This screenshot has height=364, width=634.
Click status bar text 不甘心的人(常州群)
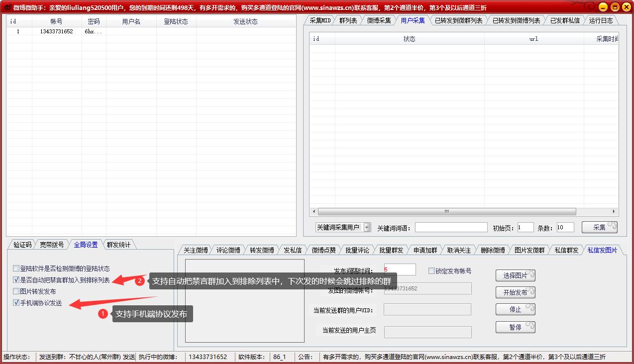pos(95,357)
